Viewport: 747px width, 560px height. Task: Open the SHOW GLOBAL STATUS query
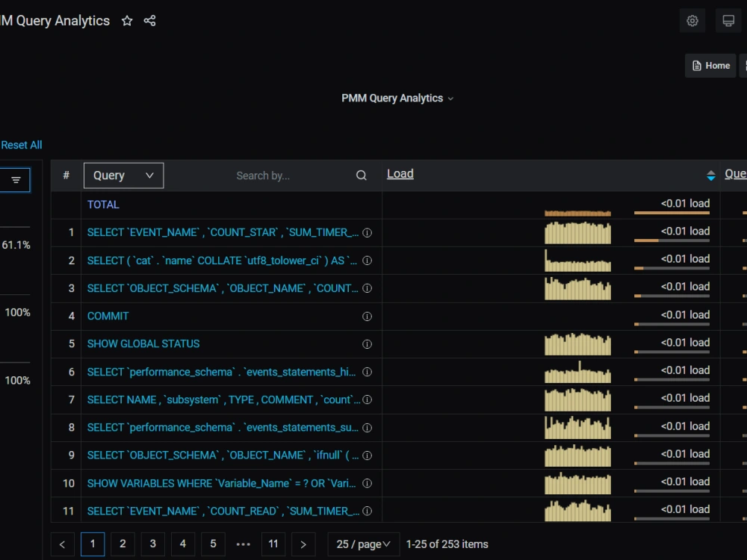point(143,343)
